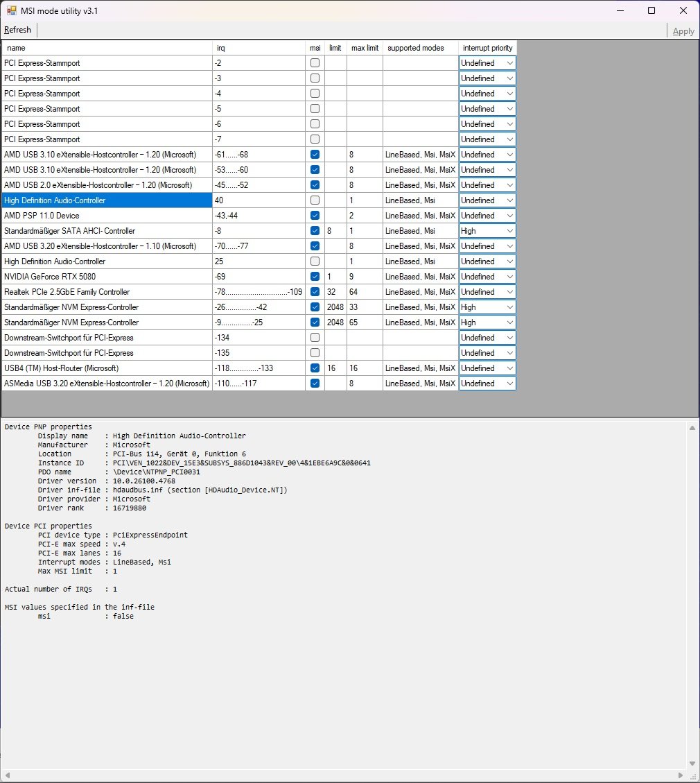Disable MSI for AMD PSP 11.0 Device
This screenshot has height=783, width=700.
click(315, 215)
